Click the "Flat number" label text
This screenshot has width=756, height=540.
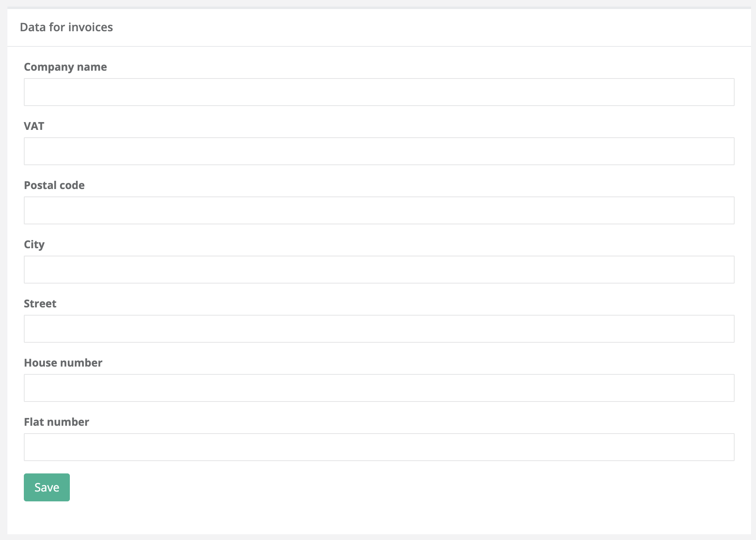coord(56,422)
